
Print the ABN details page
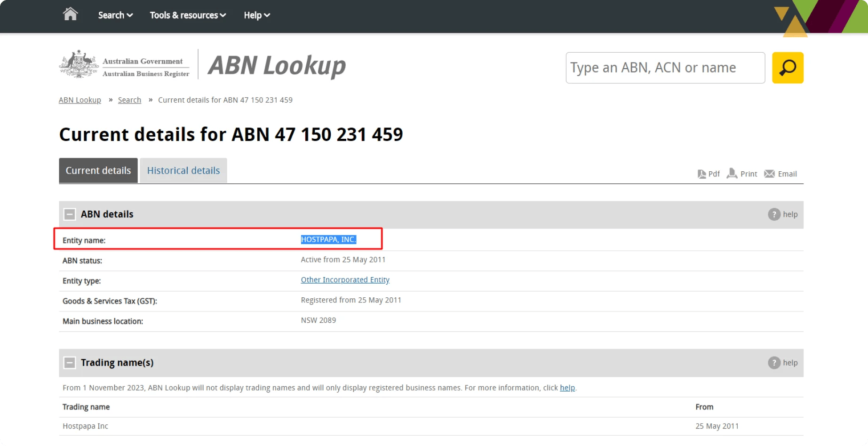click(742, 174)
